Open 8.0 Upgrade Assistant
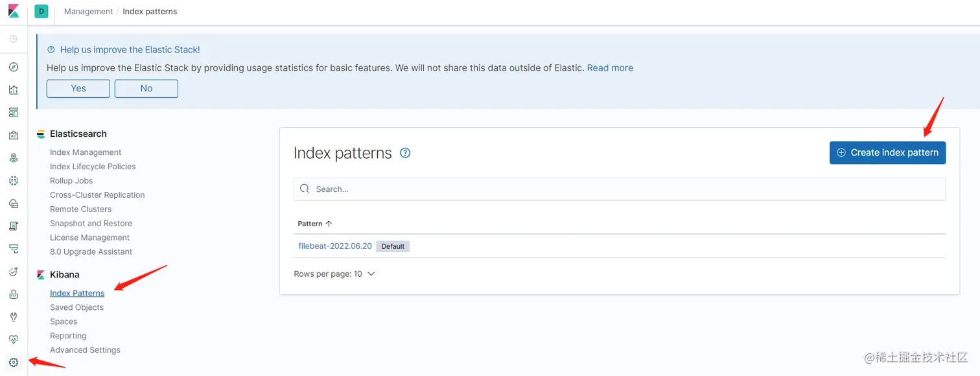980x376 pixels. [91, 252]
